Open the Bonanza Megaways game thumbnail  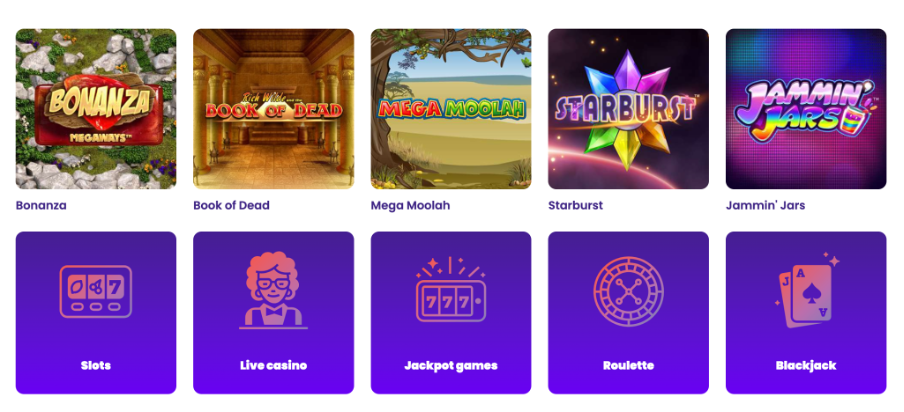pyautogui.click(x=96, y=109)
